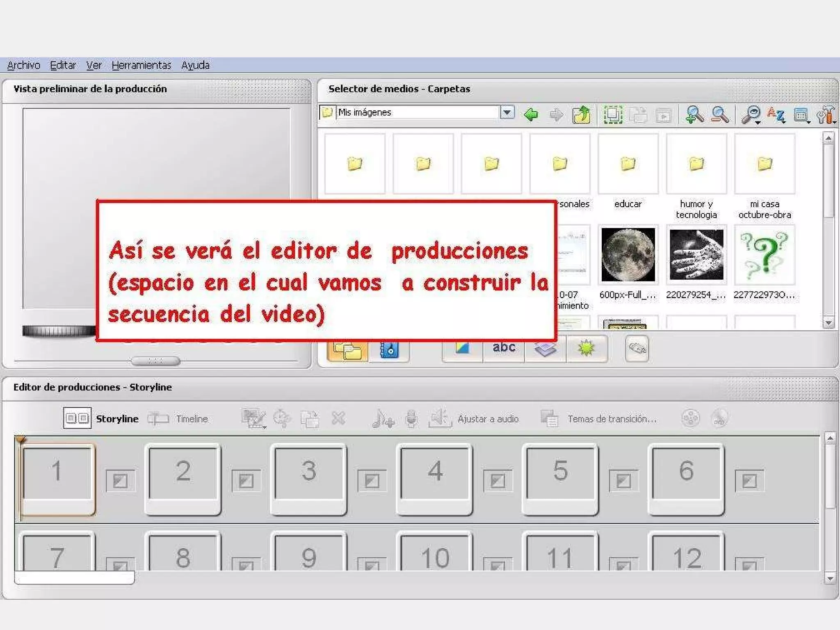Select the full moon image thumbnail

click(x=628, y=255)
